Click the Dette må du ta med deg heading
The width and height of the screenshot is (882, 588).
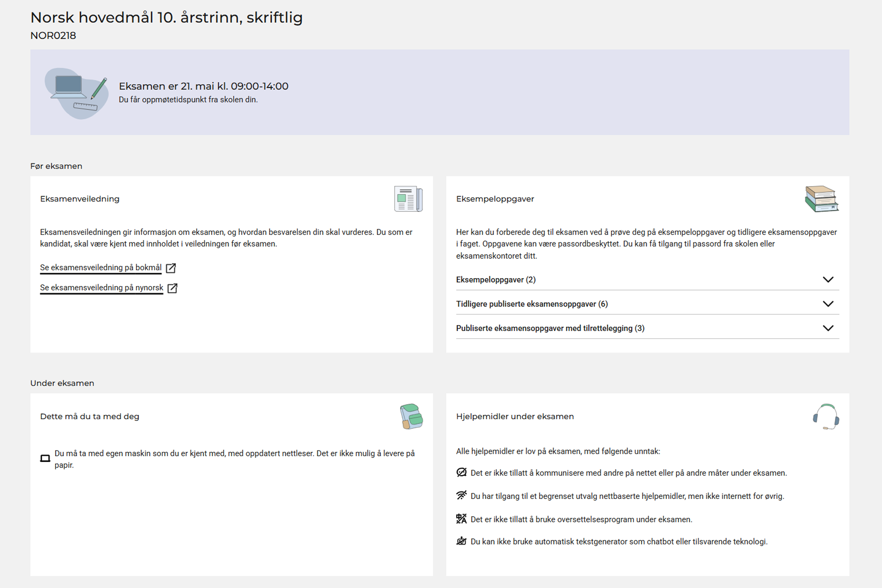[x=90, y=417]
